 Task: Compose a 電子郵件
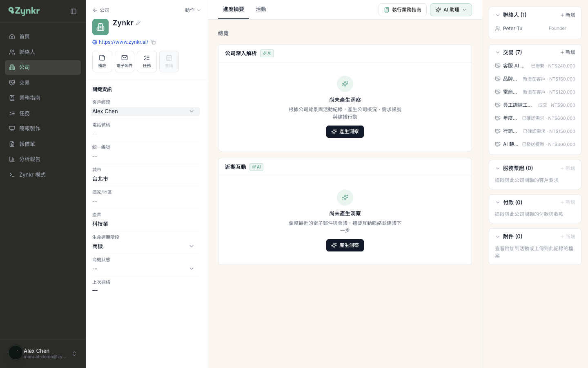pos(125,61)
